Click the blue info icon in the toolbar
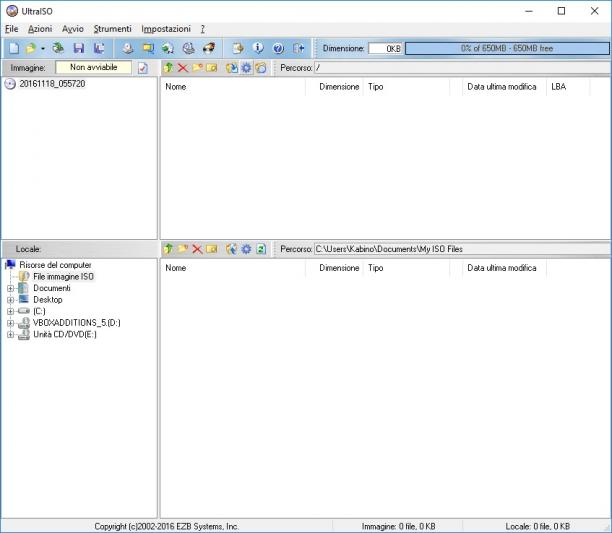Image resolution: width=612 pixels, height=533 pixels. 258,48
